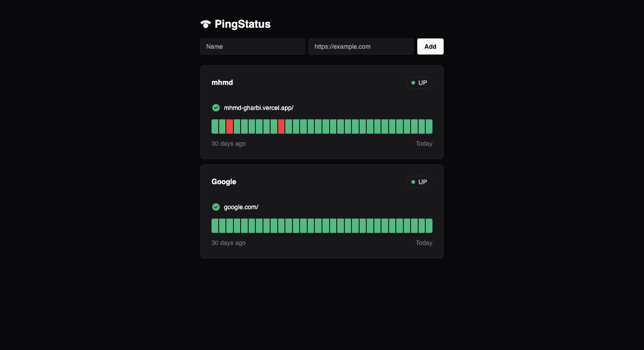
Task: Select the second red downtime bar for mhmd
Action: pyautogui.click(x=281, y=127)
